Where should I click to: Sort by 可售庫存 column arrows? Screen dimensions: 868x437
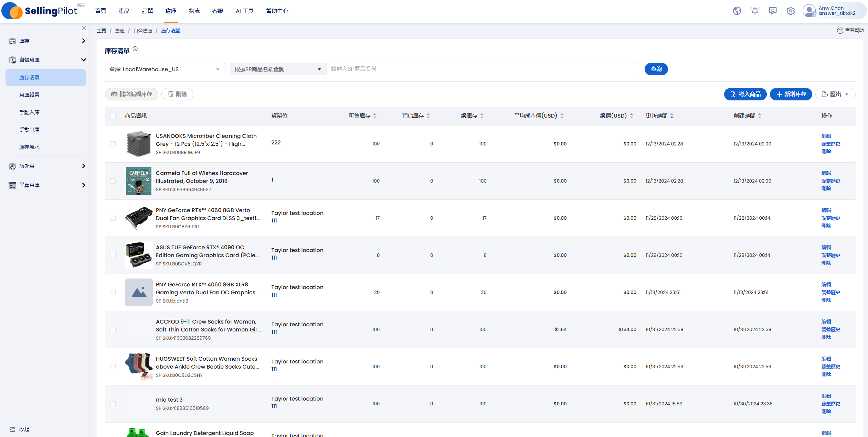(375, 116)
